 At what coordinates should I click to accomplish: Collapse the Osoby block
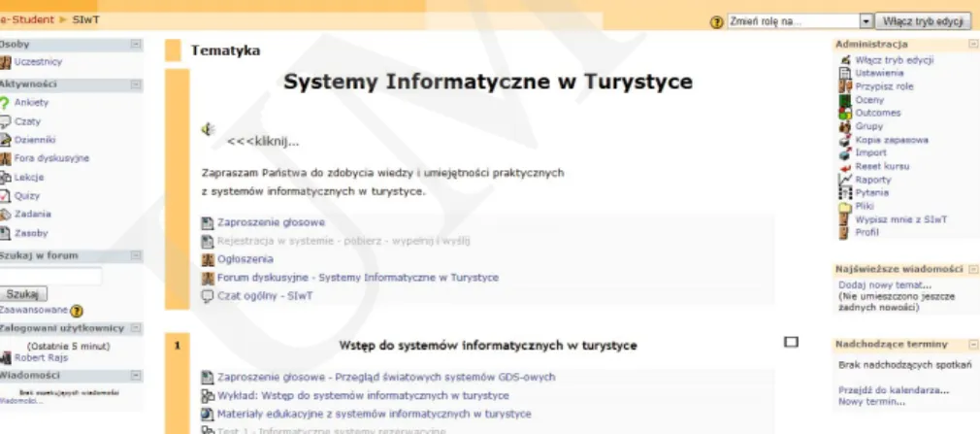[x=136, y=45]
